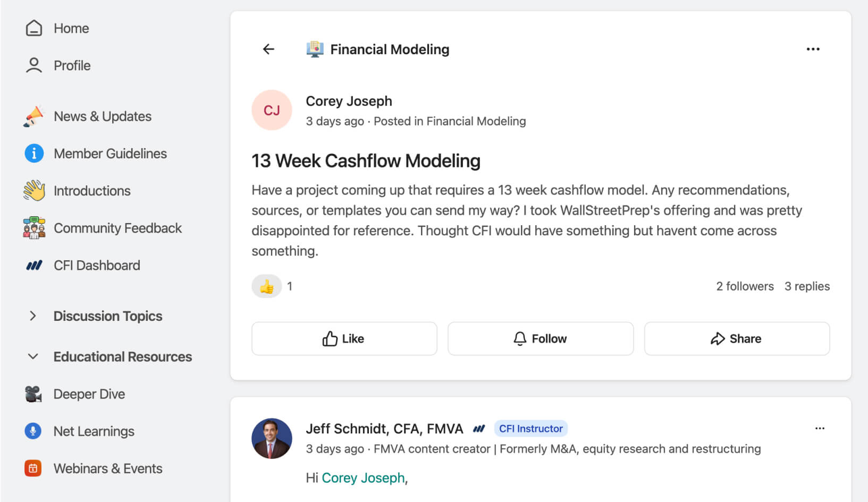Open Member Guidelines info icon
Viewport: 868px width, 502px height.
pos(34,154)
